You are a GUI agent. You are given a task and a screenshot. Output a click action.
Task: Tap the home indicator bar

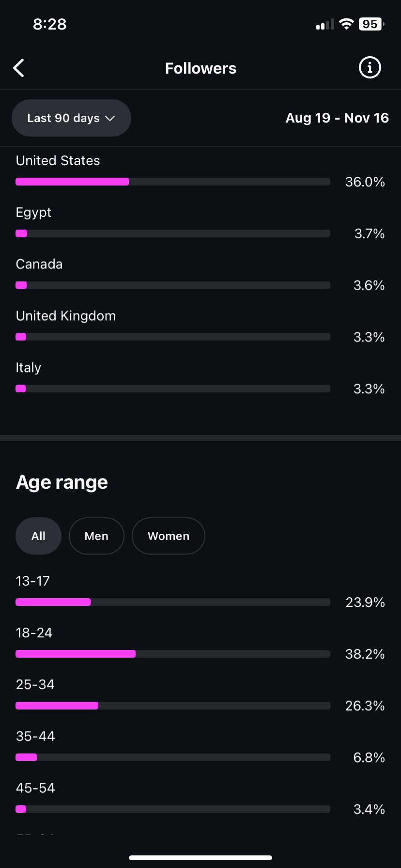click(200, 858)
